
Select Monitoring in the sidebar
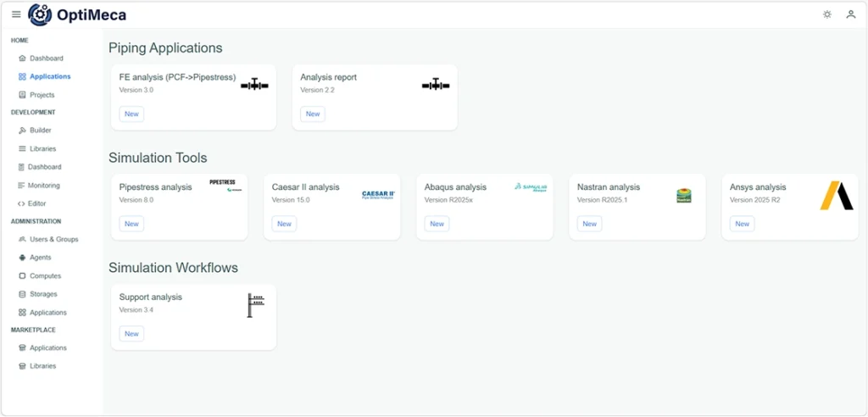point(43,186)
